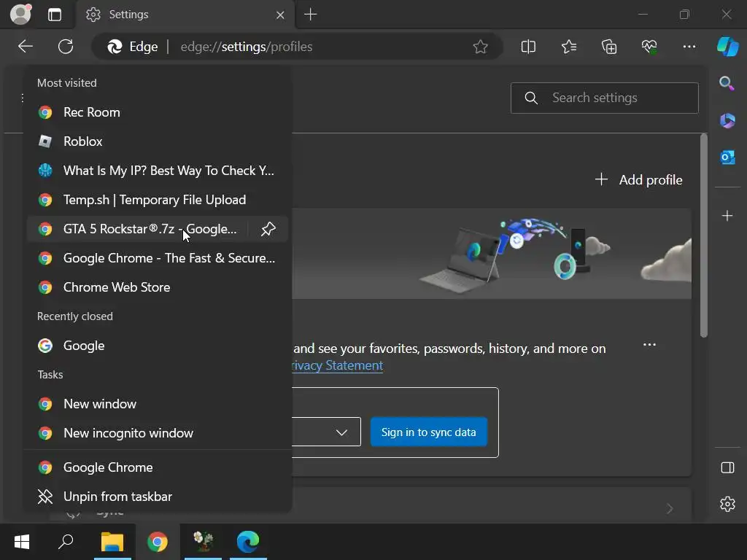Switch to Microsoft Edge on the taskbar

(x=248, y=542)
